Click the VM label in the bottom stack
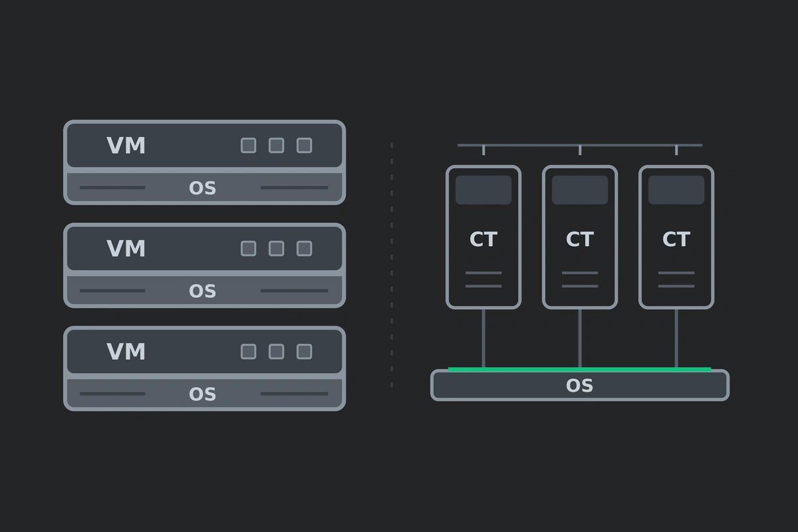This screenshot has height=532, width=798. (x=126, y=352)
